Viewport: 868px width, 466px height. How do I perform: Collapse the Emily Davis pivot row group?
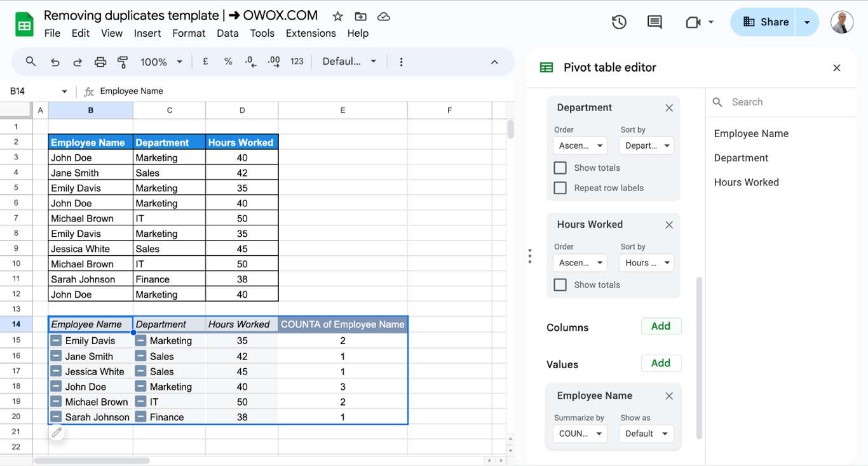(x=56, y=341)
